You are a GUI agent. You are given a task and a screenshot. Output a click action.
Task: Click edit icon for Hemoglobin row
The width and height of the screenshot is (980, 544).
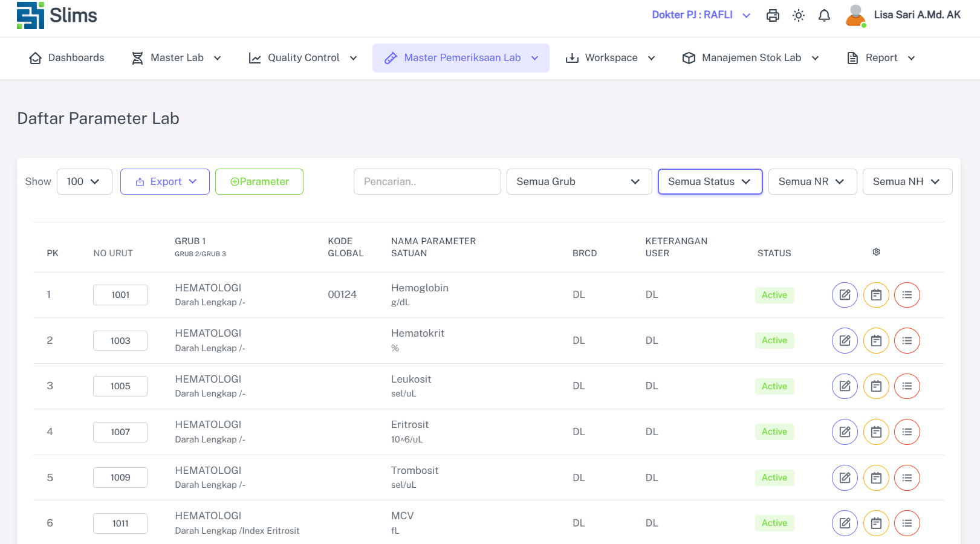pos(845,295)
